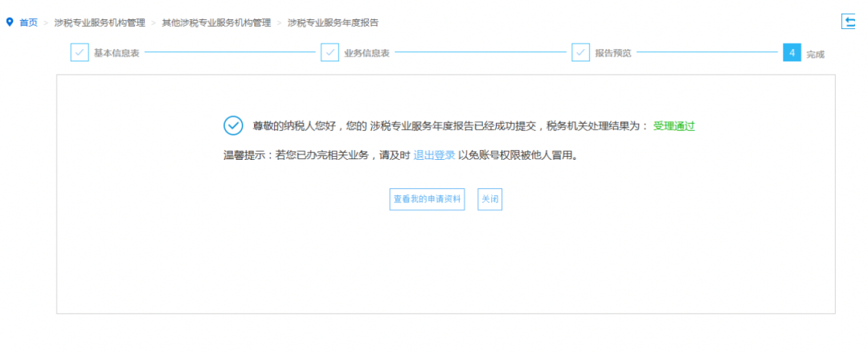868x352 pixels.
Task: Click the 关闭 button
Action: click(490, 199)
